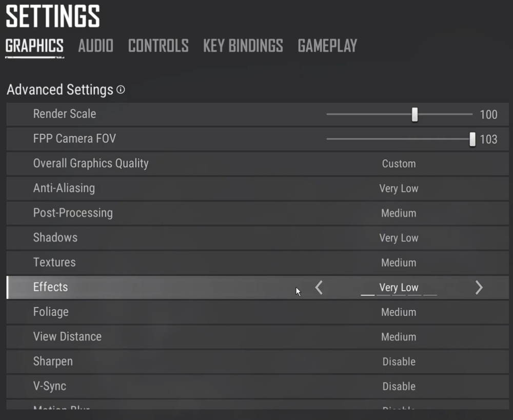This screenshot has width=513, height=420.
Task: Click the Foliage Medium value
Action: click(399, 312)
